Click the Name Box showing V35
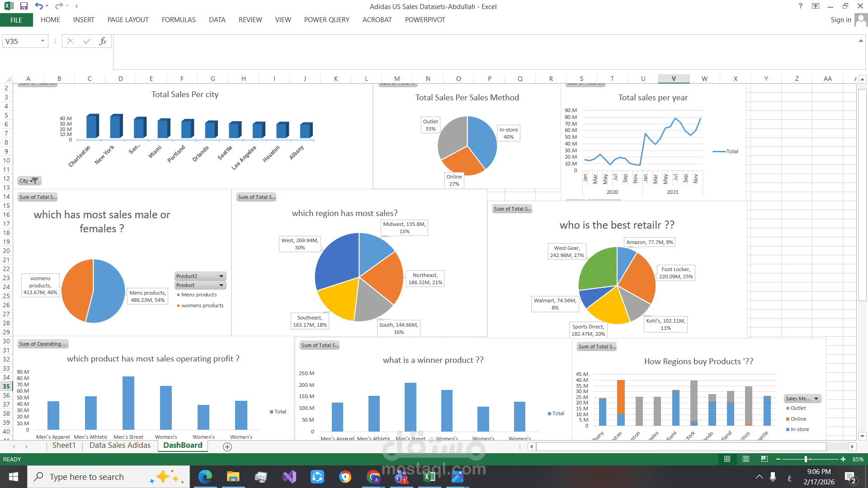The image size is (868, 488). pyautogui.click(x=21, y=41)
